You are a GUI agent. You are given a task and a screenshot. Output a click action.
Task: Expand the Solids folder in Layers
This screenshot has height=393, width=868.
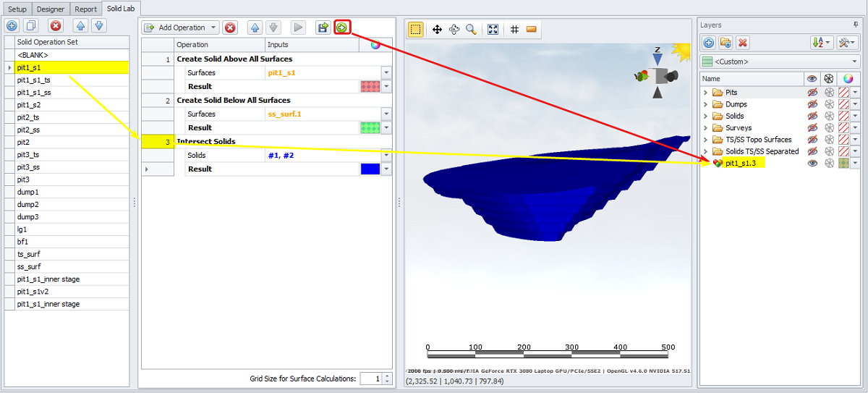tap(705, 116)
